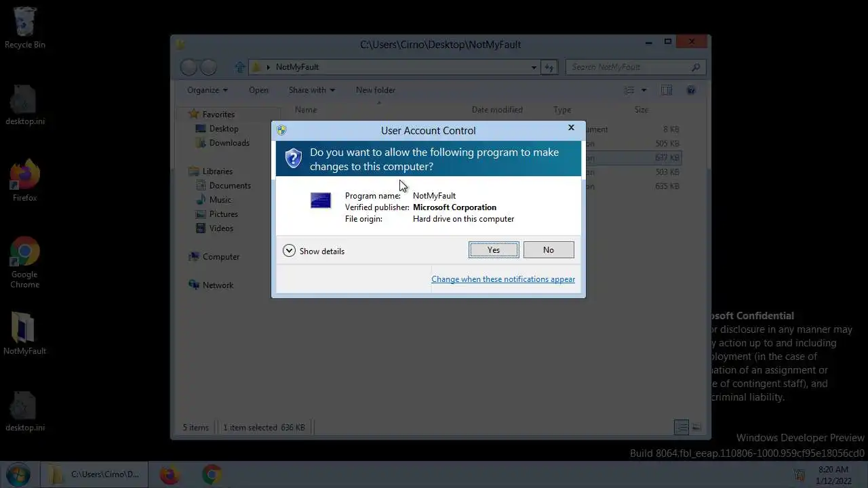This screenshot has height=488, width=868.
Task: Open the view options dropdown arrow
Action: click(644, 90)
